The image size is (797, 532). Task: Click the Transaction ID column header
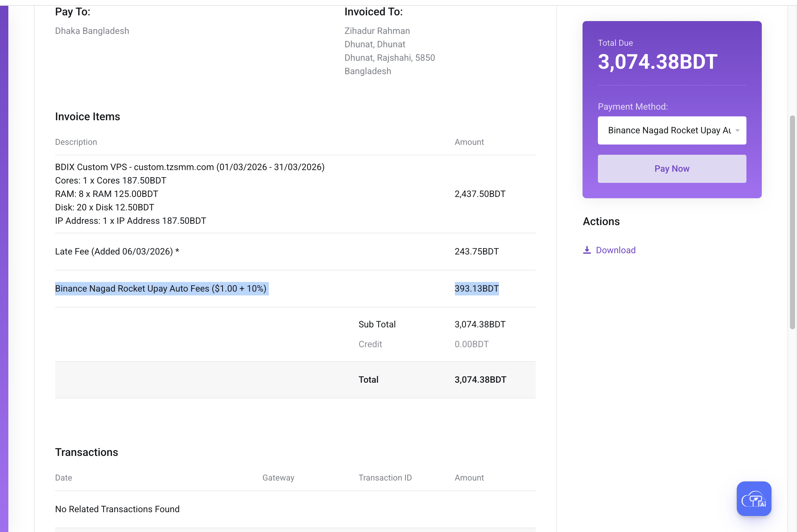[x=385, y=477]
